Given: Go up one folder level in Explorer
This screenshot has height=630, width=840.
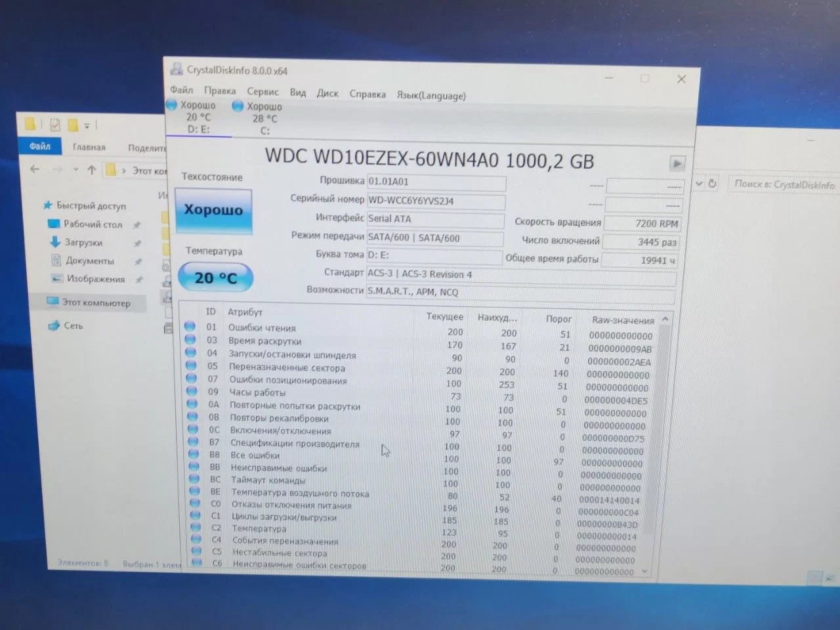Looking at the screenshot, I should [91, 170].
